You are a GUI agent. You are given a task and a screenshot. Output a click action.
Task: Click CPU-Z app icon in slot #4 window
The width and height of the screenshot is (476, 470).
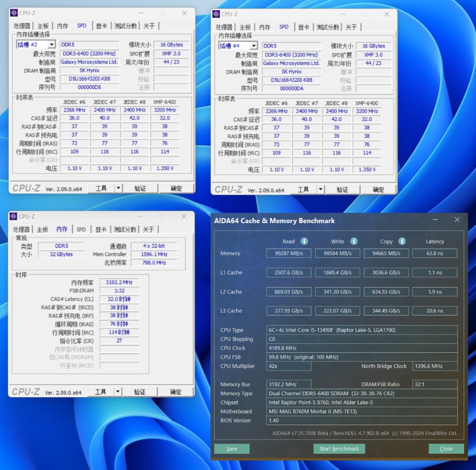pyautogui.click(x=216, y=14)
